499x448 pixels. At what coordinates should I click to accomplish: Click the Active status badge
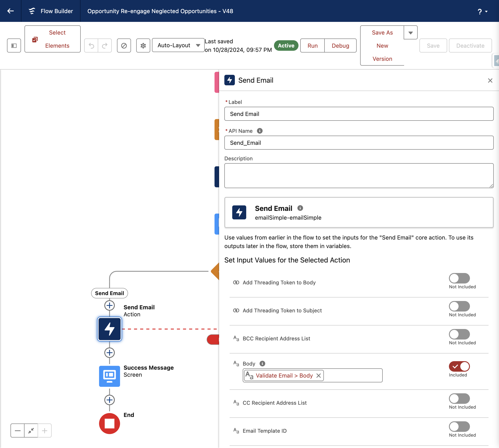(x=286, y=45)
